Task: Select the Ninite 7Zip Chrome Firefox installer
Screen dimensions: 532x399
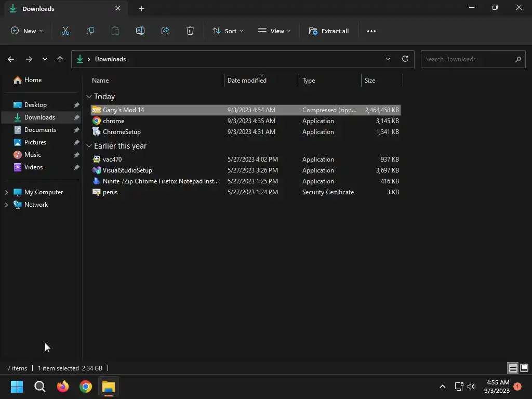Action: [246, 181]
